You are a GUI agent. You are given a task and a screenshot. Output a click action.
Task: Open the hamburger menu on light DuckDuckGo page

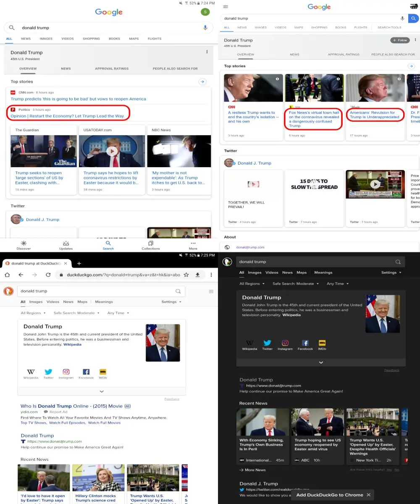(x=211, y=291)
